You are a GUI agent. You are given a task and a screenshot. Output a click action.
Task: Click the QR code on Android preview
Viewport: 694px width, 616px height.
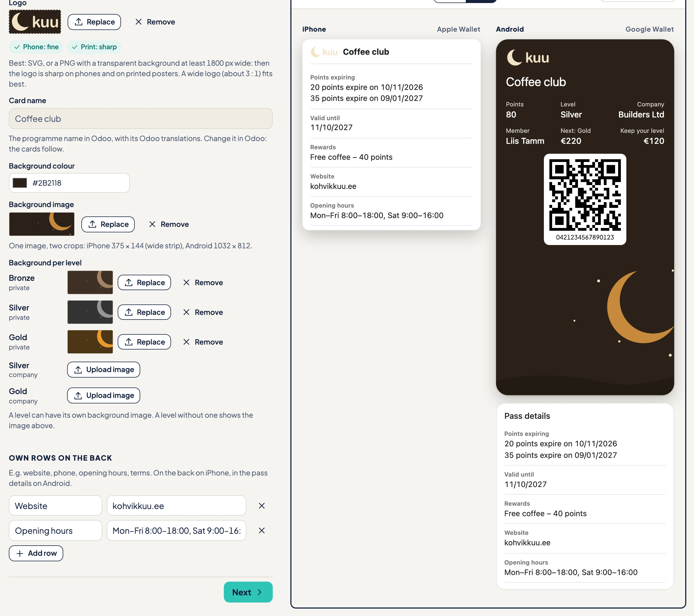click(x=585, y=195)
